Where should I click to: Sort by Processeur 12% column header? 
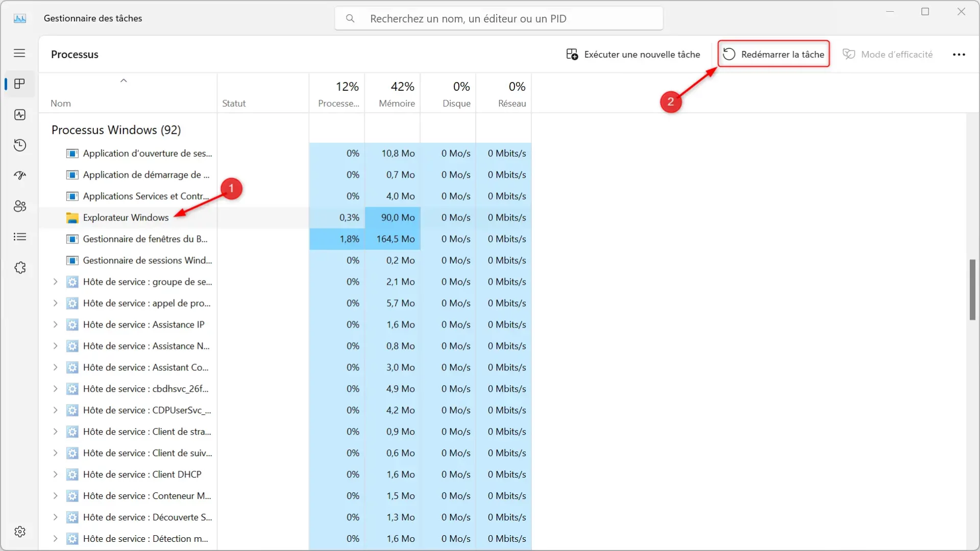point(337,93)
